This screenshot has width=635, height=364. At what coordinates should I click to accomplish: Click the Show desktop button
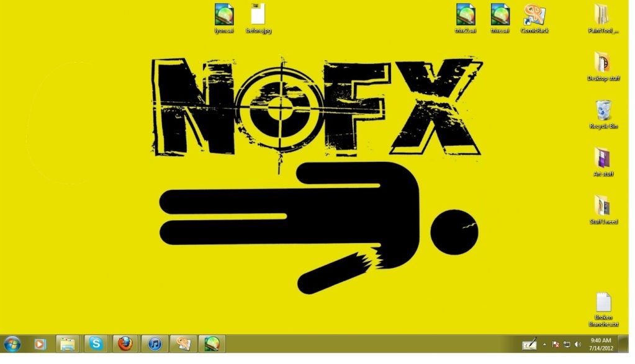click(624, 344)
